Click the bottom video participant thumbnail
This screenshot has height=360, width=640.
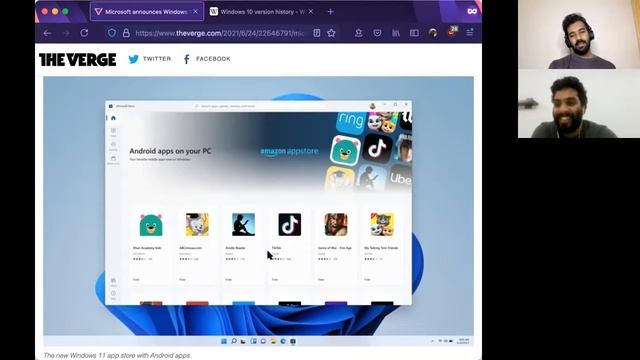click(x=579, y=104)
